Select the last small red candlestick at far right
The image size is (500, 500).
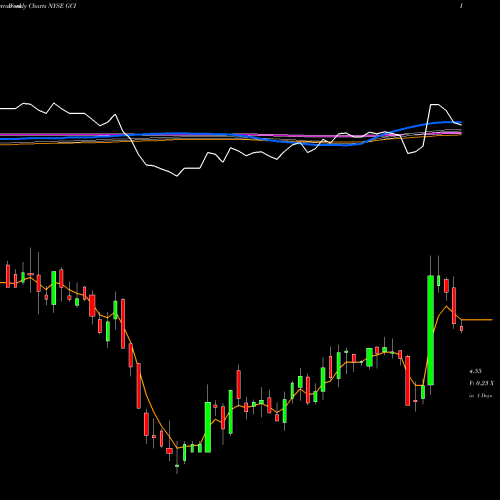click(x=462, y=329)
